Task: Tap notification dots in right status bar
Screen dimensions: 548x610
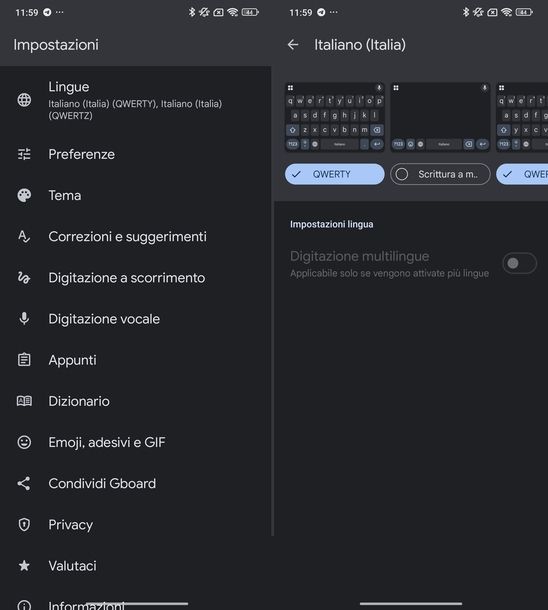Action: (x=333, y=12)
